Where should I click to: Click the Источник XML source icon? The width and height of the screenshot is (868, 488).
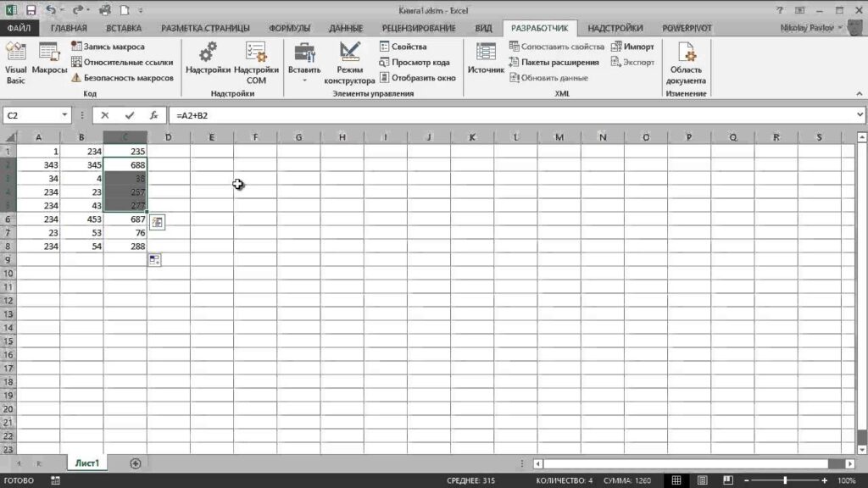coord(486,61)
